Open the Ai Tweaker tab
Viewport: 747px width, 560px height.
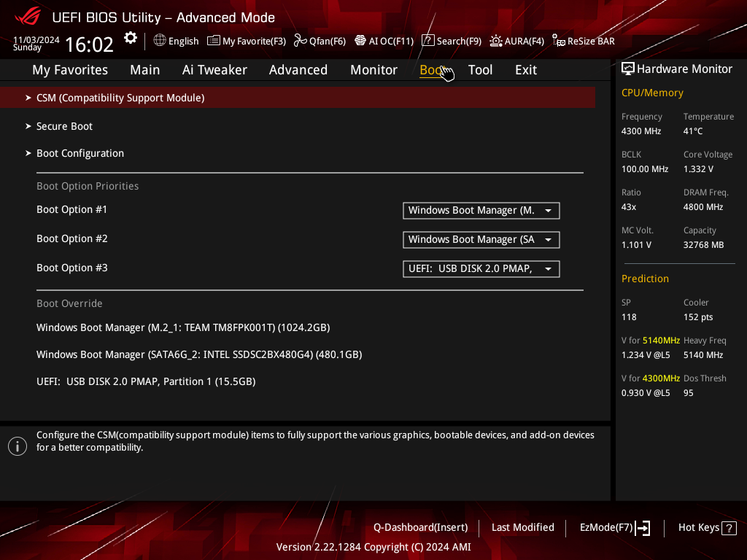click(214, 70)
